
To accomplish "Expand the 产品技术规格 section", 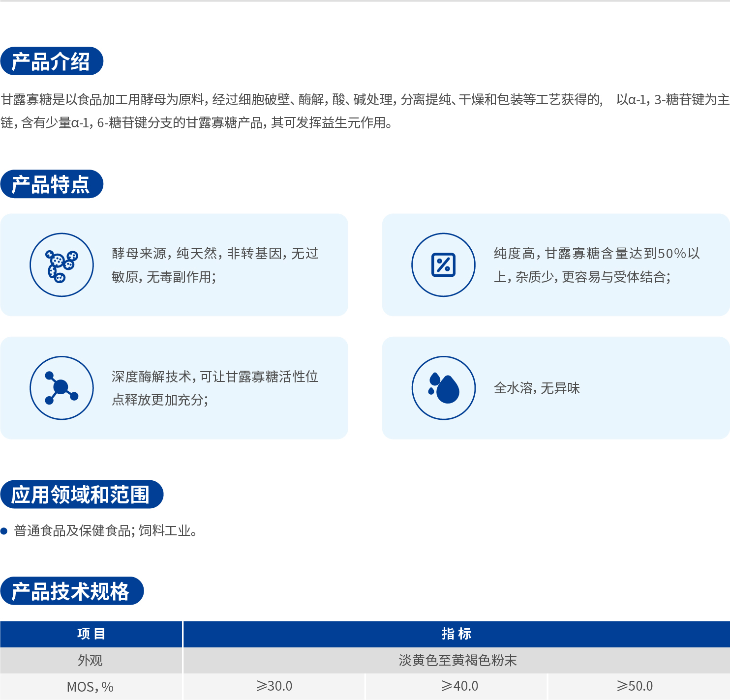I will [72, 592].
